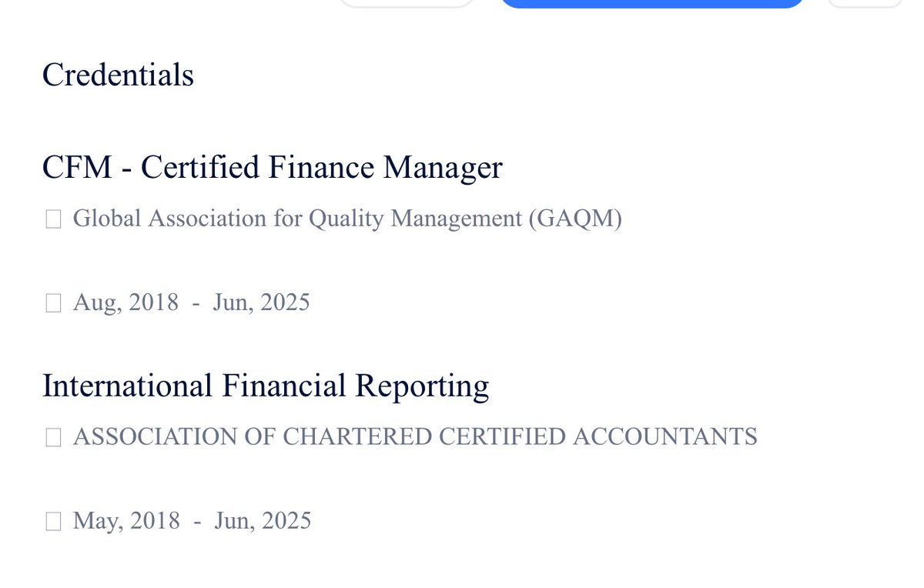The width and height of the screenshot is (924, 588).
Task: Click the white outlined button left of blue button
Action: (x=407, y=3)
